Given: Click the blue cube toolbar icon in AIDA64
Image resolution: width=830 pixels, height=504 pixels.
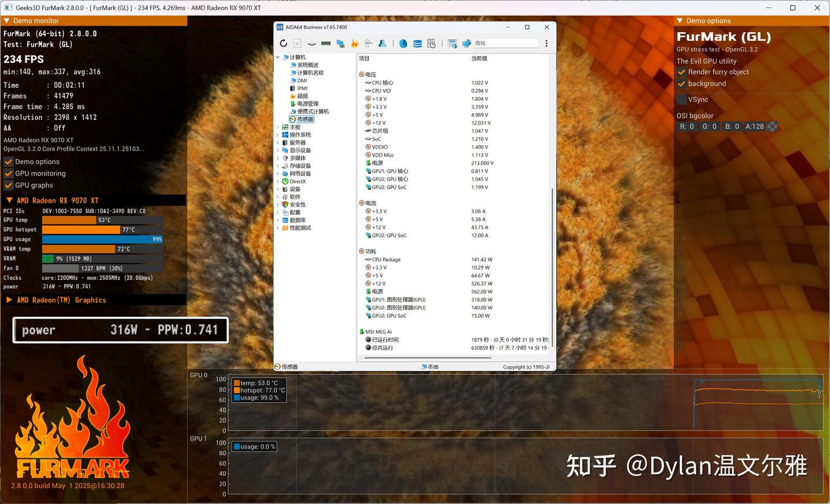Looking at the screenshot, I should (x=466, y=43).
